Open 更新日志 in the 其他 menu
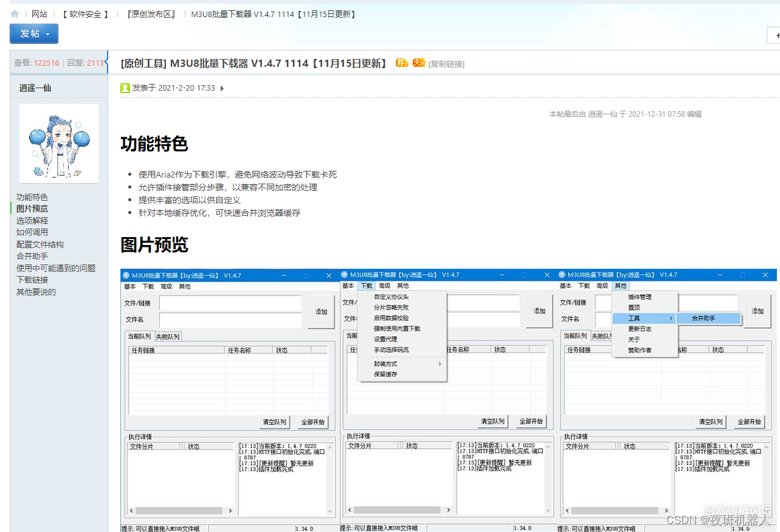This screenshot has height=532, width=780. pyautogui.click(x=644, y=329)
